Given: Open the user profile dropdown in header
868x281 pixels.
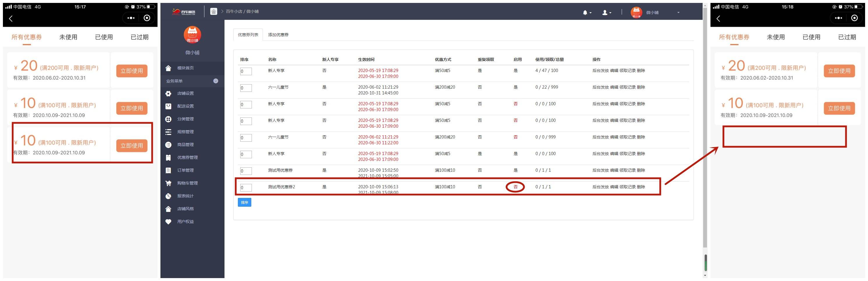Looking at the screenshot, I should [x=607, y=13].
